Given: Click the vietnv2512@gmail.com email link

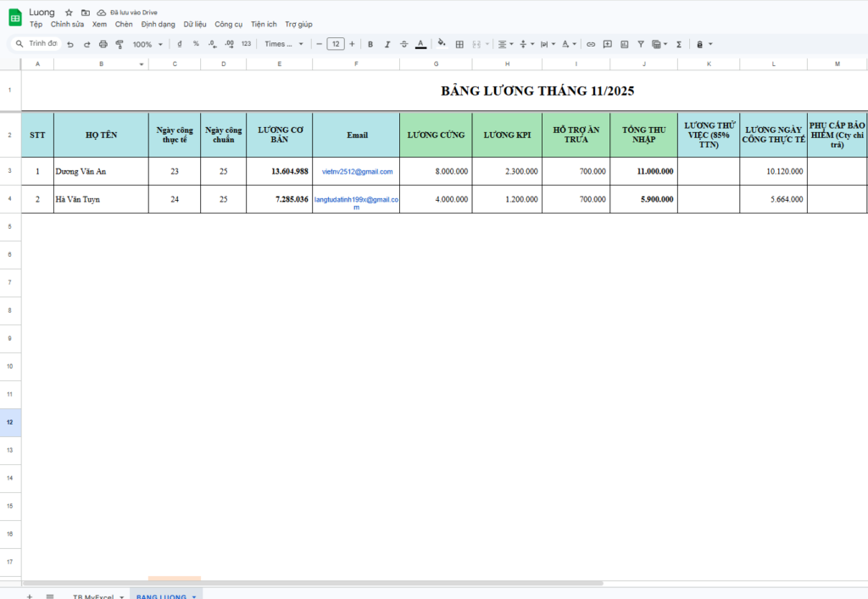Looking at the screenshot, I should 357,171.
